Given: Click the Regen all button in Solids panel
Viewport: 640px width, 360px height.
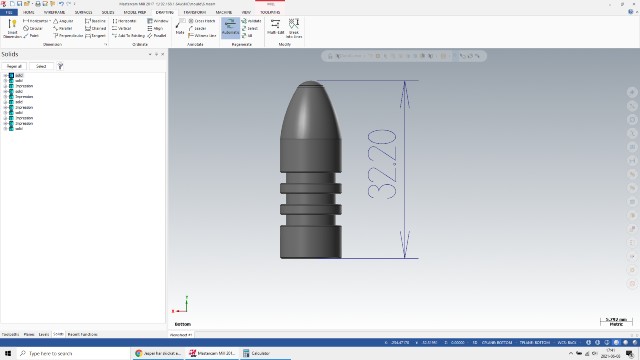Looking at the screenshot, I should tap(14, 66).
